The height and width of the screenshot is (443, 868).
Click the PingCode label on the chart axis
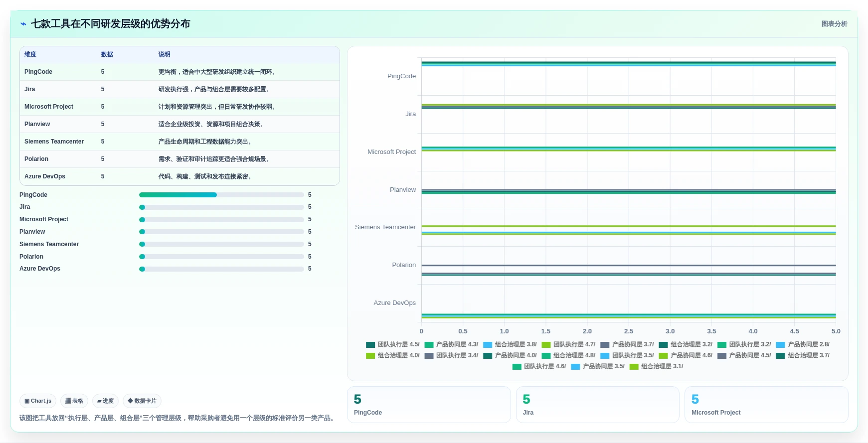click(401, 76)
